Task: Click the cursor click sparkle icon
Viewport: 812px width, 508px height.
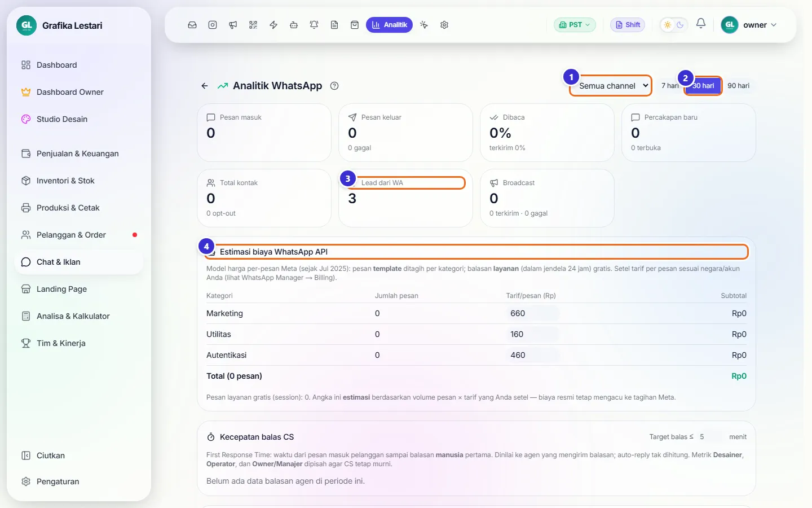Action: point(424,25)
